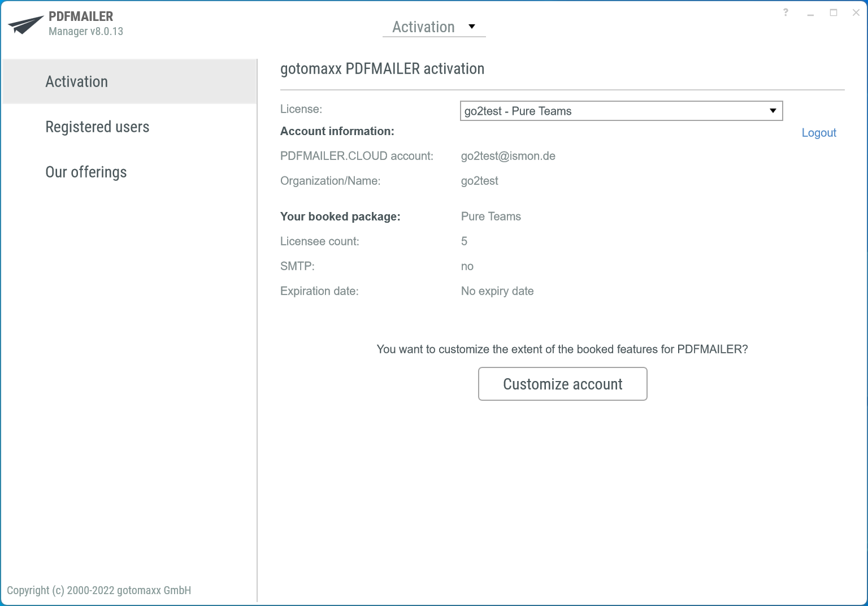This screenshot has width=868, height=606.
Task: Click the Expiration date label
Action: tap(319, 291)
